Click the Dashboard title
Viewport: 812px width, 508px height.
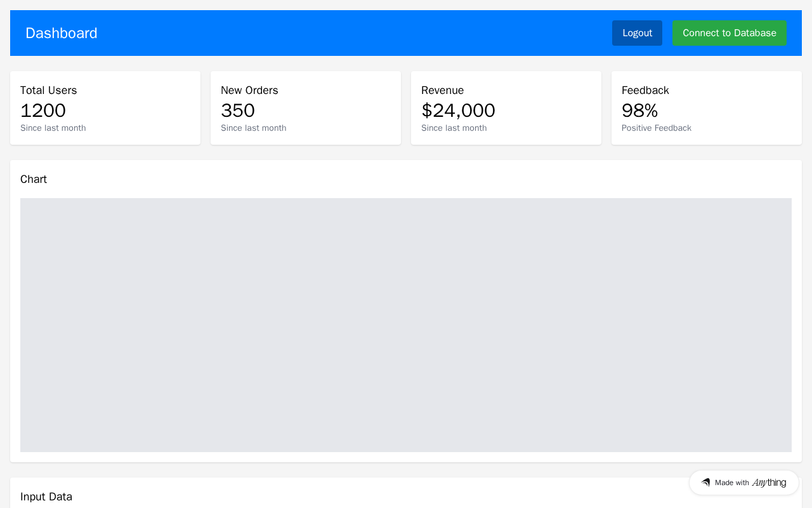(62, 33)
